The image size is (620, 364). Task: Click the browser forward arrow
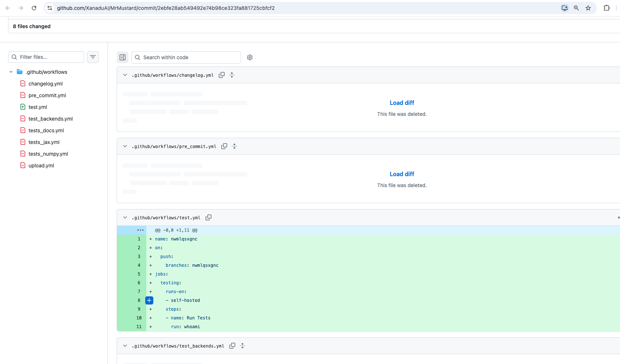(x=21, y=8)
